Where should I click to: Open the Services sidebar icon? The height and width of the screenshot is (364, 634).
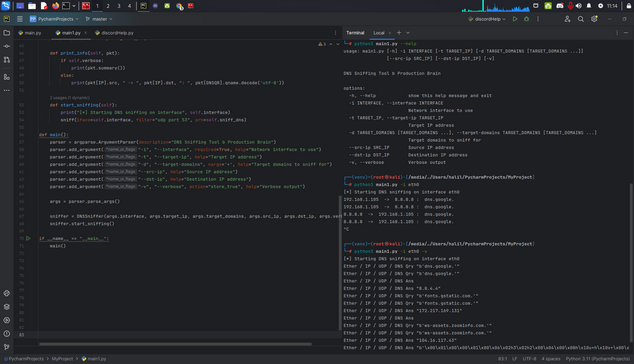pyautogui.click(x=6, y=320)
